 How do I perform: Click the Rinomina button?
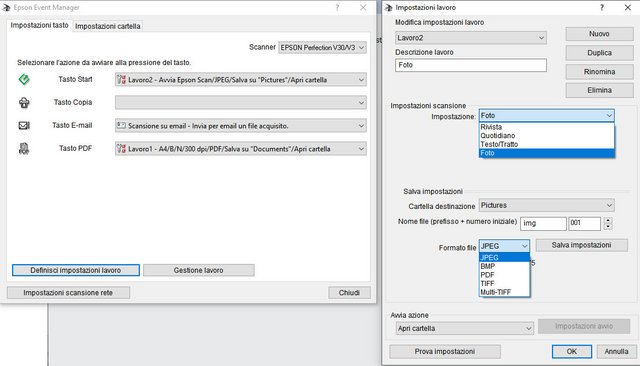pos(599,71)
